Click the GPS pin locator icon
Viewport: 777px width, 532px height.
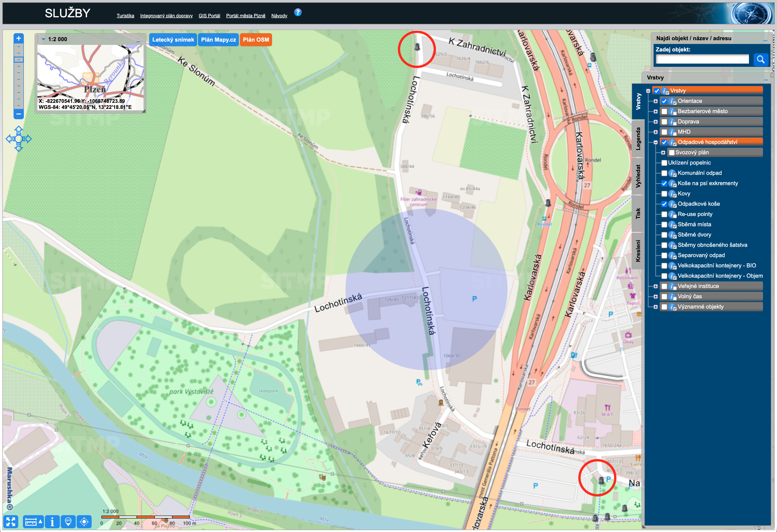click(68, 522)
